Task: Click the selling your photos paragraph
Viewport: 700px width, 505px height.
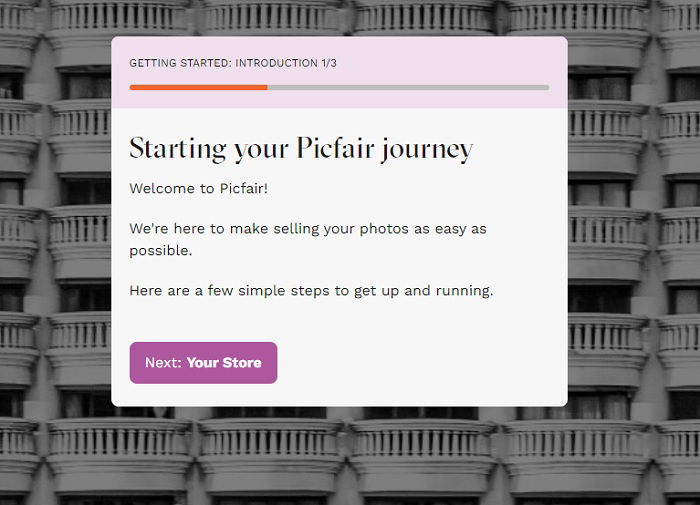Action: click(308, 239)
